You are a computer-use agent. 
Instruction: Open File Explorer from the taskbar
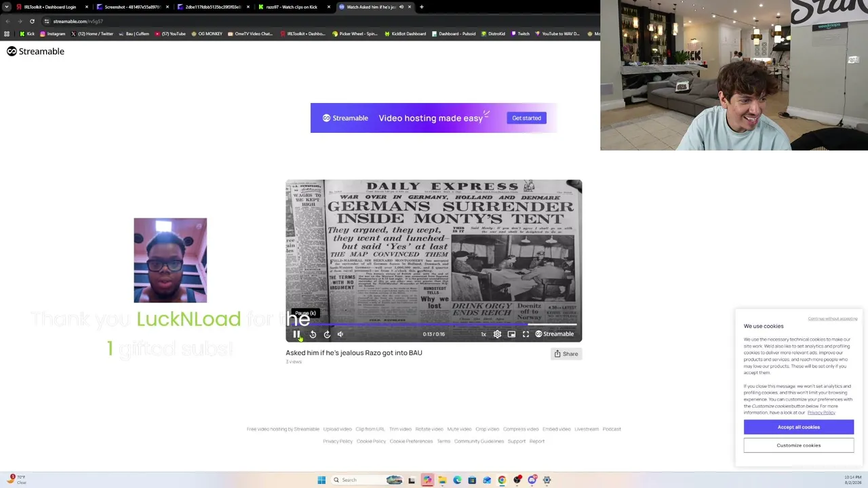(x=442, y=480)
